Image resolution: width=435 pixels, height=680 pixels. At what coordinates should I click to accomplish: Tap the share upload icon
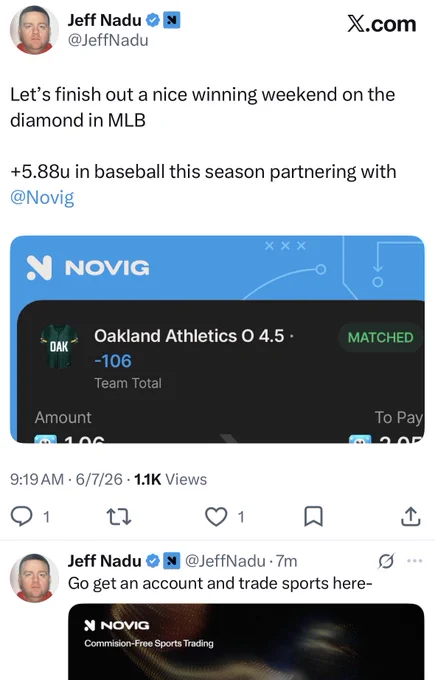pyautogui.click(x=410, y=516)
